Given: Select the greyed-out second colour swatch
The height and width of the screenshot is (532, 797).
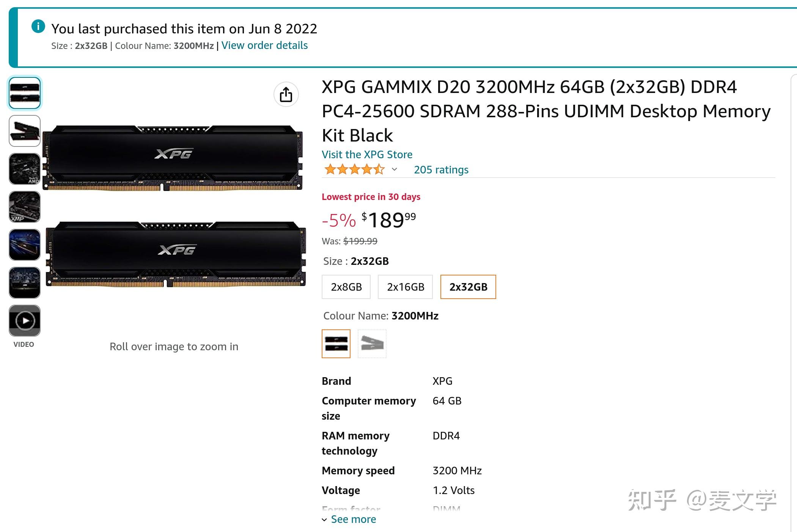Looking at the screenshot, I should [372, 344].
